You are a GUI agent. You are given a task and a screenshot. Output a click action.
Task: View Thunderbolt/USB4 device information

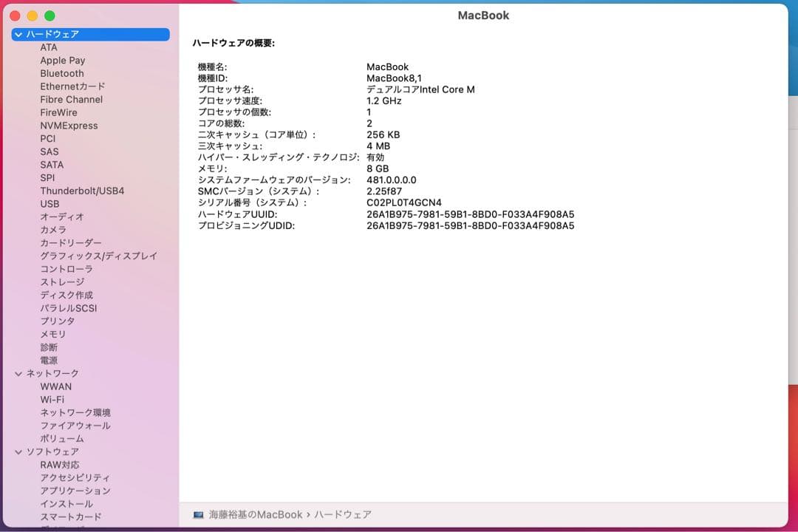[x=81, y=191]
